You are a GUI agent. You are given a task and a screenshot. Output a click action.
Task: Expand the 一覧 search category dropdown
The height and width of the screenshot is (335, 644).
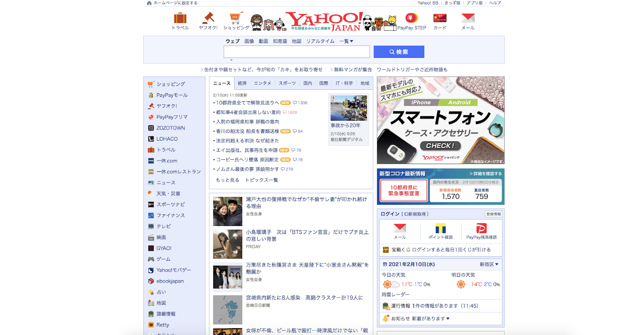[x=346, y=41]
